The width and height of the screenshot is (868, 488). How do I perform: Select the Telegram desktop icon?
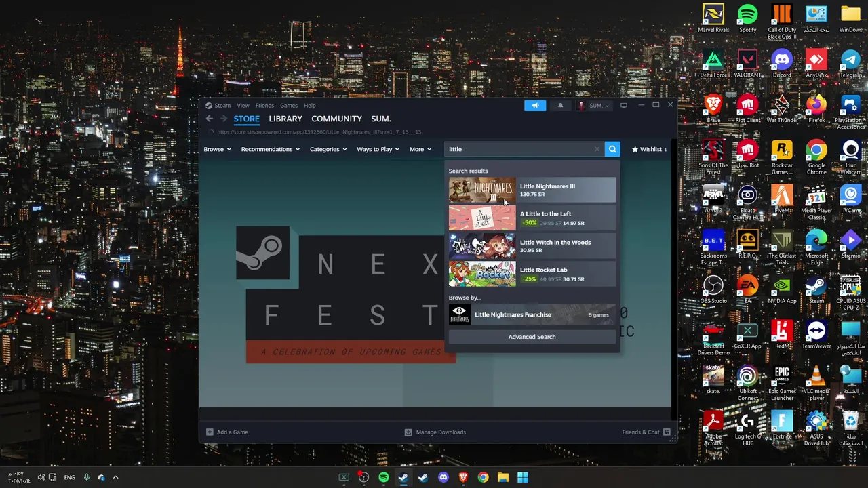coord(851,64)
